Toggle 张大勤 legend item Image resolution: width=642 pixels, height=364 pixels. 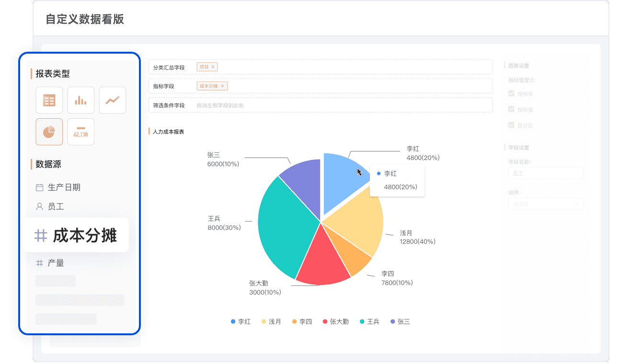(335, 322)
